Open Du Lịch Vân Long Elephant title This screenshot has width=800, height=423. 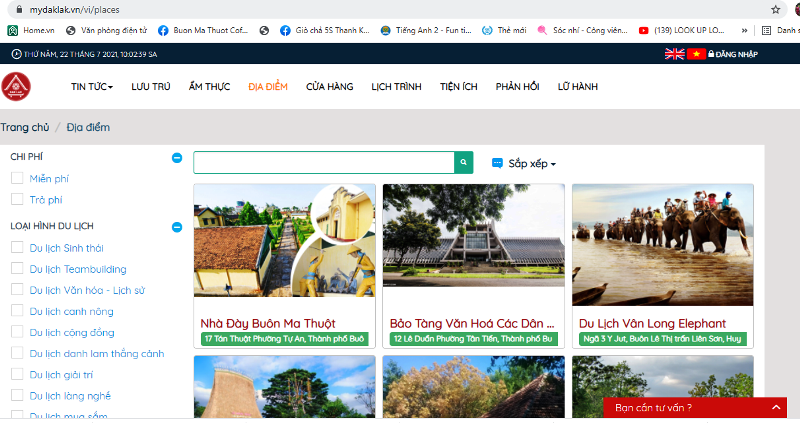(x=653, y=324)
